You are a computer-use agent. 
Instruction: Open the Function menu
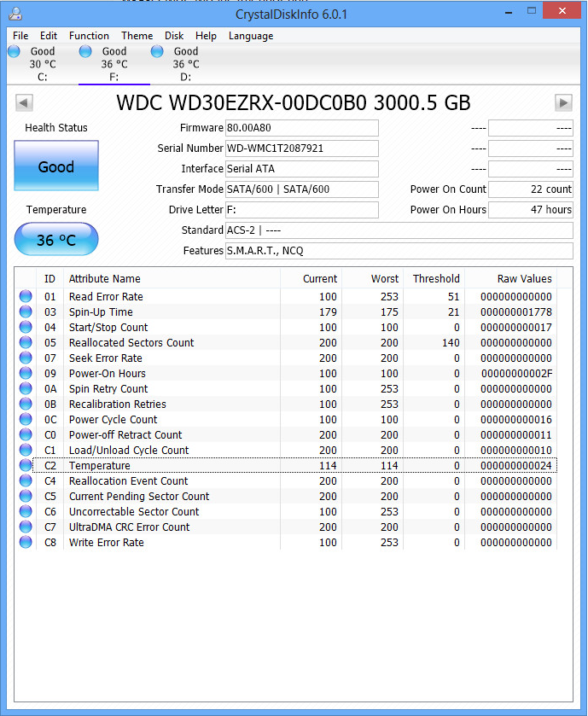point(89,36)
